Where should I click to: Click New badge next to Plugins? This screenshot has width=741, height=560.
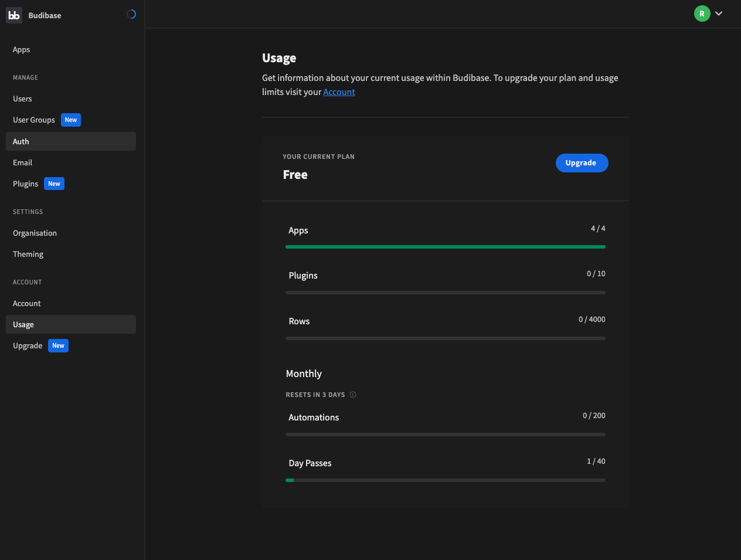tap(54, 184)
